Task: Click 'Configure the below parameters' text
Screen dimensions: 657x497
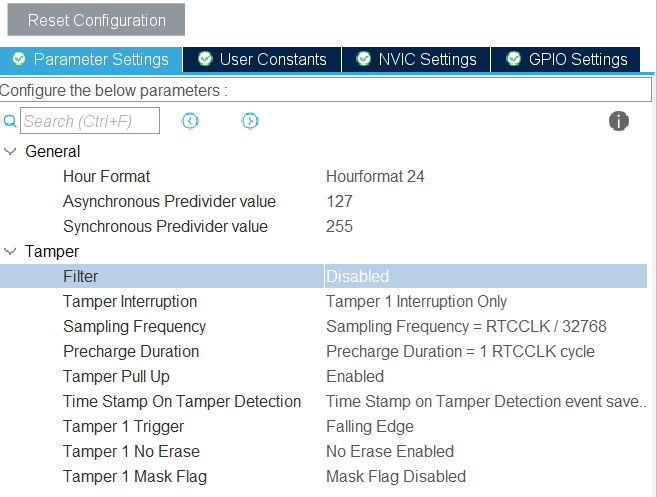Action: (x=114, y=90)
